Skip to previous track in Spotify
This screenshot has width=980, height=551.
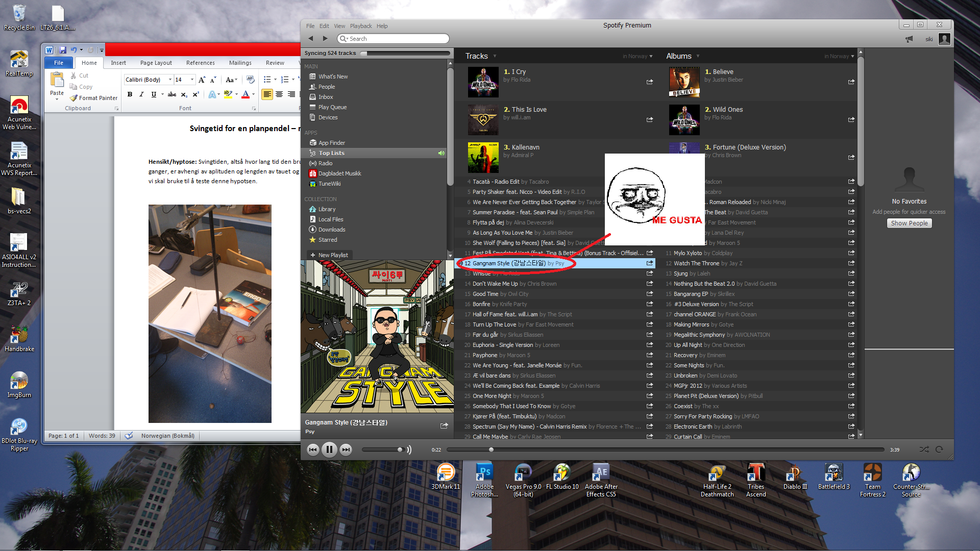click(x=313, y=449)
